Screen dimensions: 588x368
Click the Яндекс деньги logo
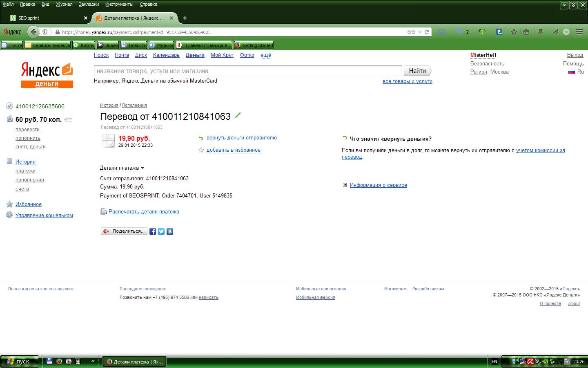point(47,75)
